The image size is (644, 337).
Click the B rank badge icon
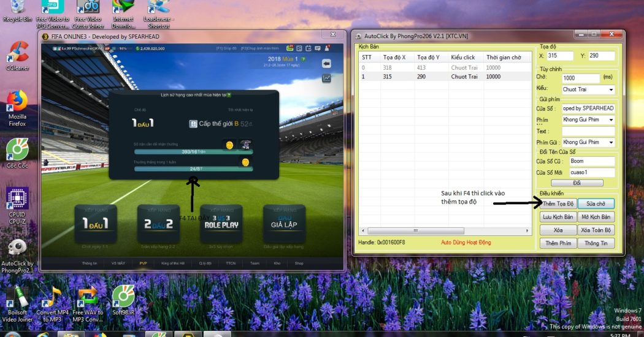(193, 124)
